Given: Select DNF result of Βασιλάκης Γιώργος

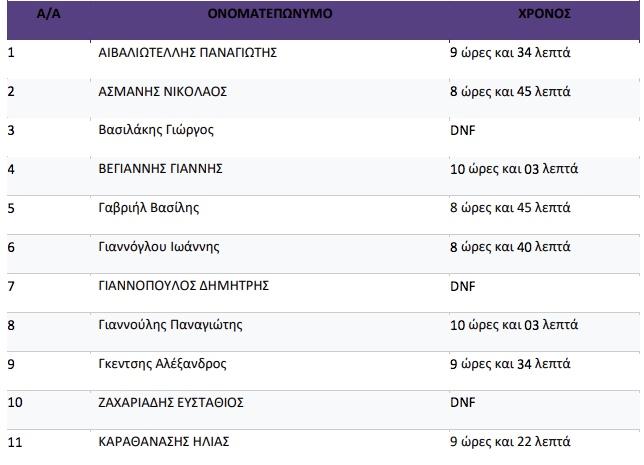Looking at the screenshot, I should (462, 130).
